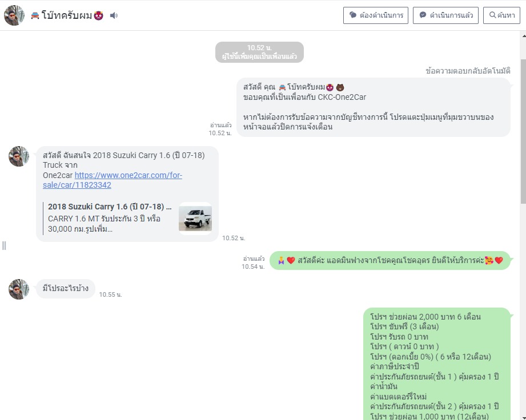Click the มีโปรอะไรบ้าง message bubble
The height and width of the screenshot is (420, 526).
coord(66,288)
